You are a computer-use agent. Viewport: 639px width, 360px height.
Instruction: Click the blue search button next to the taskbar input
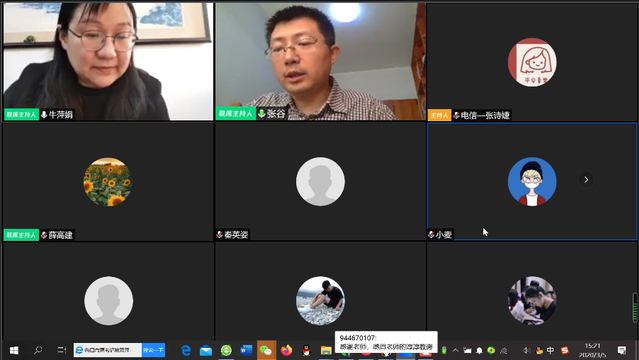154,350
